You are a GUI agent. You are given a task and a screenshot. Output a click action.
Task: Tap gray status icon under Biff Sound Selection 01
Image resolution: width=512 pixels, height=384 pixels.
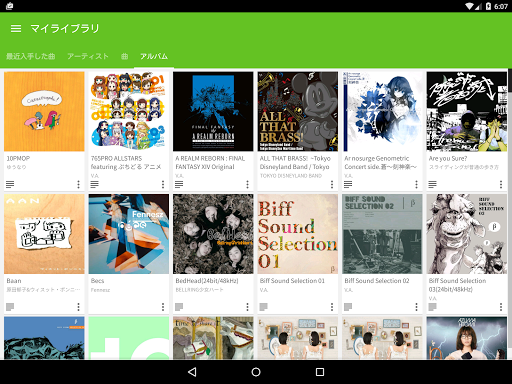(x=264, y=307)
